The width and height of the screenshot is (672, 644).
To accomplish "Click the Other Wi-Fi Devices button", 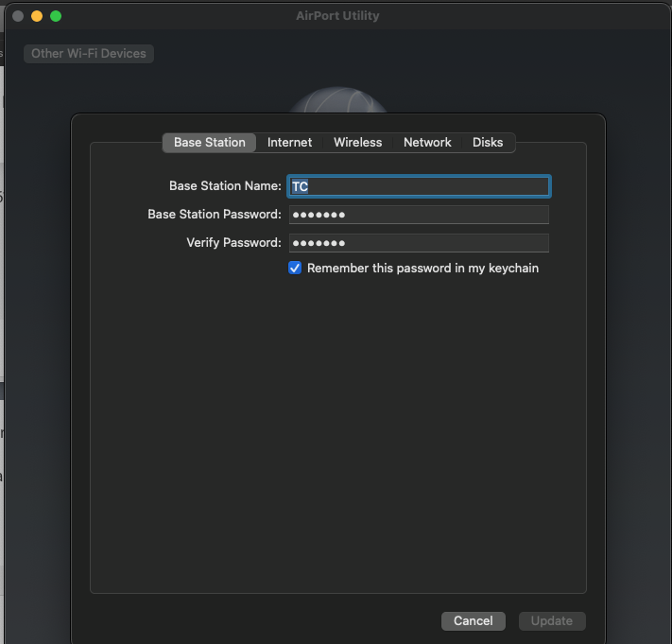I will (x=89, y=54).
